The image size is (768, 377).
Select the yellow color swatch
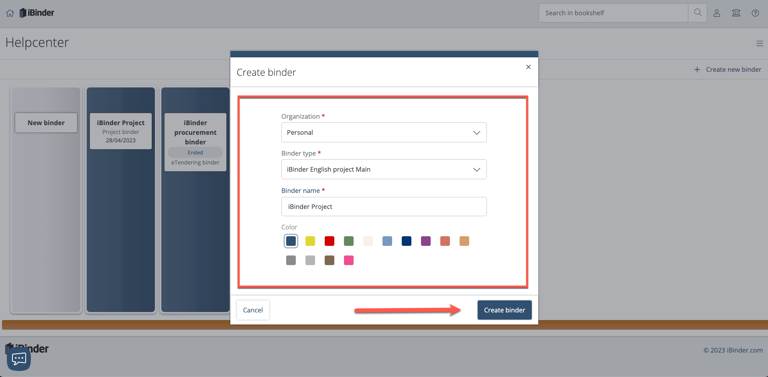pyautogui.click(x=310, y=241)
